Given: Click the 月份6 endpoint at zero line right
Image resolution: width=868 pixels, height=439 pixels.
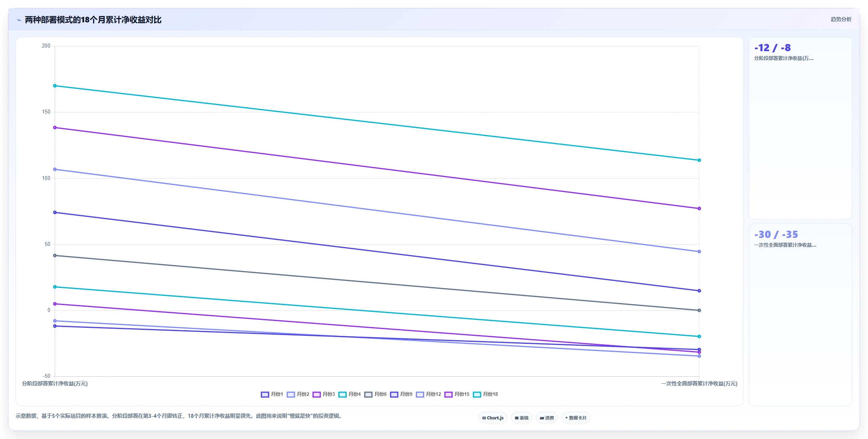Looking at the screenshot, I should [699, 310].
